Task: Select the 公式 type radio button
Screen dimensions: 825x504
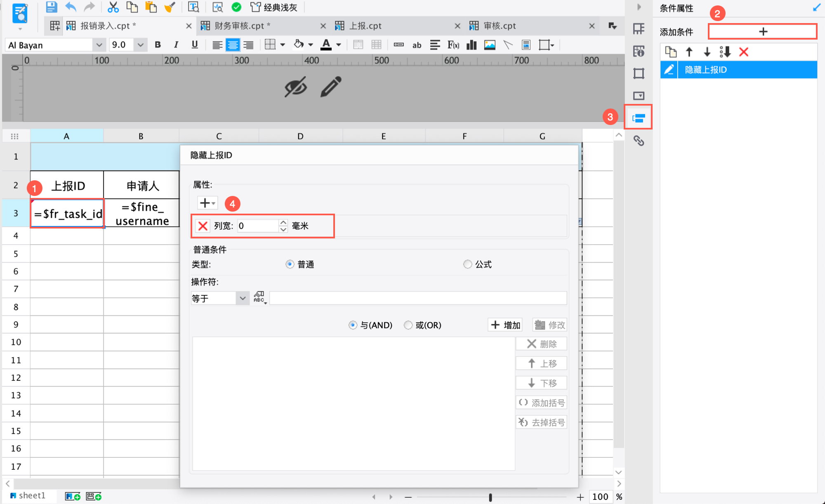Action: 467,264
